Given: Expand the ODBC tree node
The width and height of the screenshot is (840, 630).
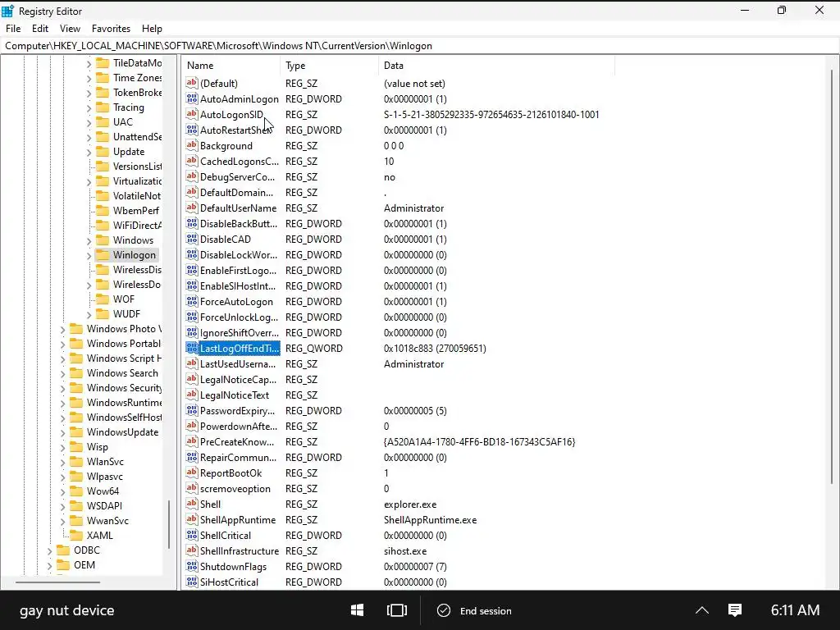Looking at the screenshot, I should pos(50,550).
